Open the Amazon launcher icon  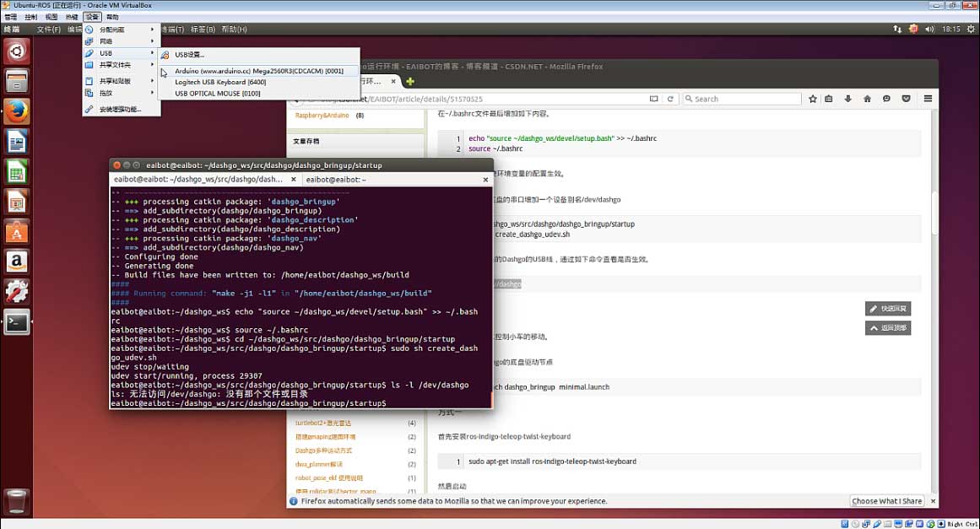pos(17,261)
